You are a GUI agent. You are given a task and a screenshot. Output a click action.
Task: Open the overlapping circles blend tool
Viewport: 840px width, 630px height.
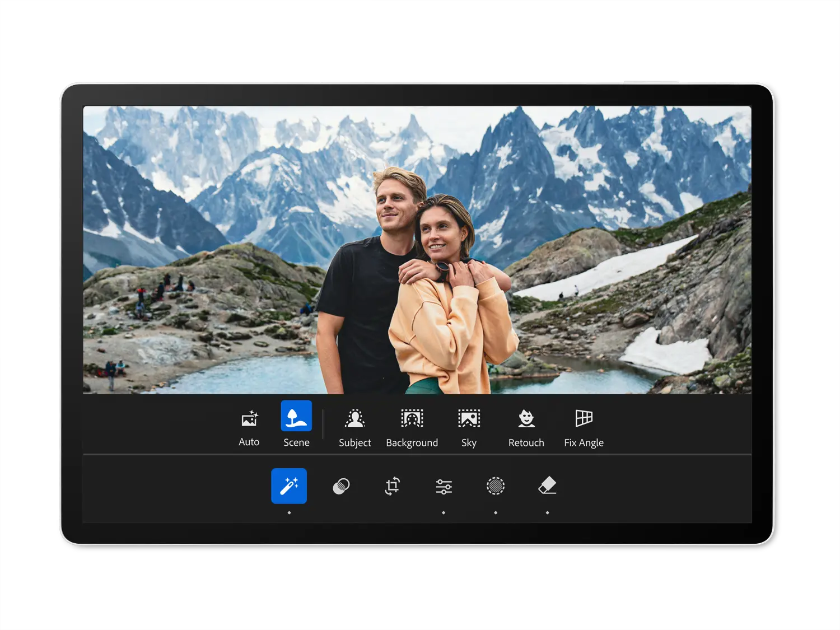point(341,486)
